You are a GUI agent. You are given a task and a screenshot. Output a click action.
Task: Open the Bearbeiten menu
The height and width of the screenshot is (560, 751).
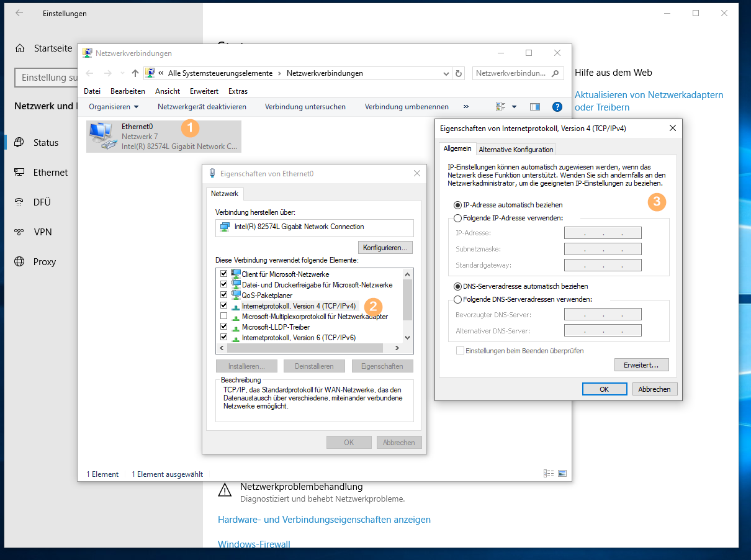[128, 91]
